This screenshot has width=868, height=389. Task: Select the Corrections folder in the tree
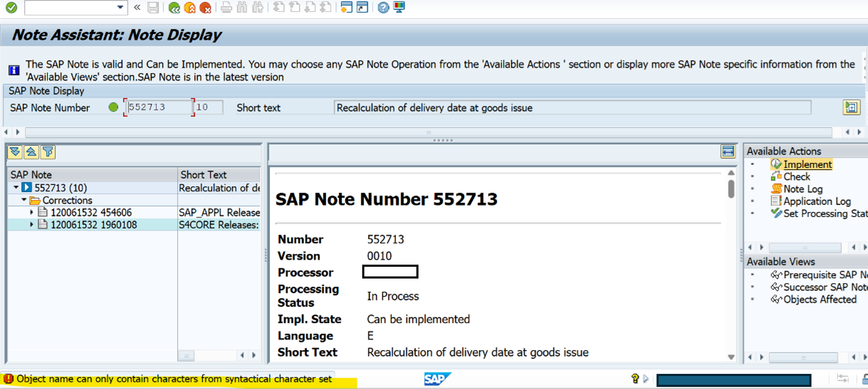tap(67, 200)
